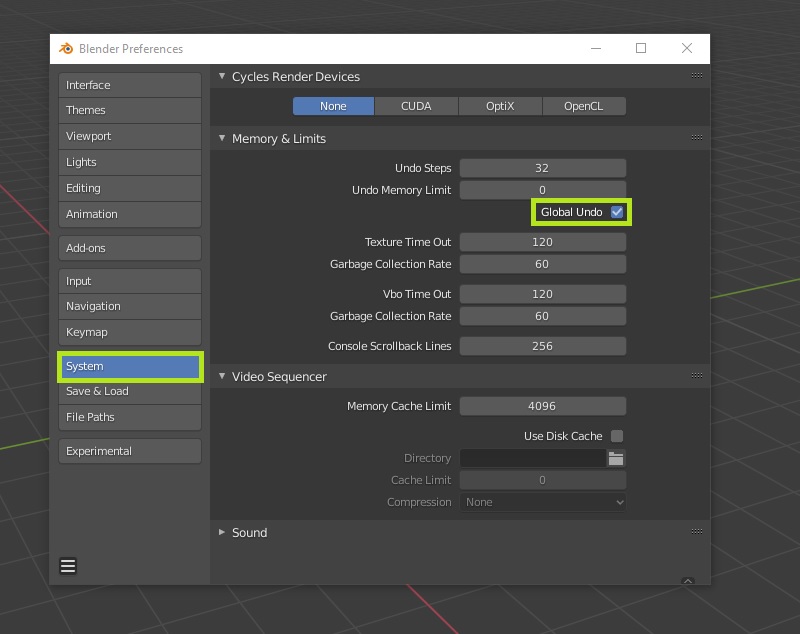Click Garbage Collection Rate under Vbo Time Out
This screenshot has height=634, width=800.
click(x=543, y=316)
